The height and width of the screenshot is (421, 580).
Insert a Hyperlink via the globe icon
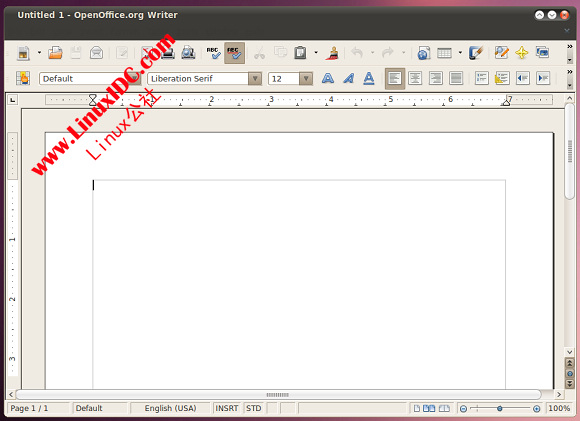424,53
